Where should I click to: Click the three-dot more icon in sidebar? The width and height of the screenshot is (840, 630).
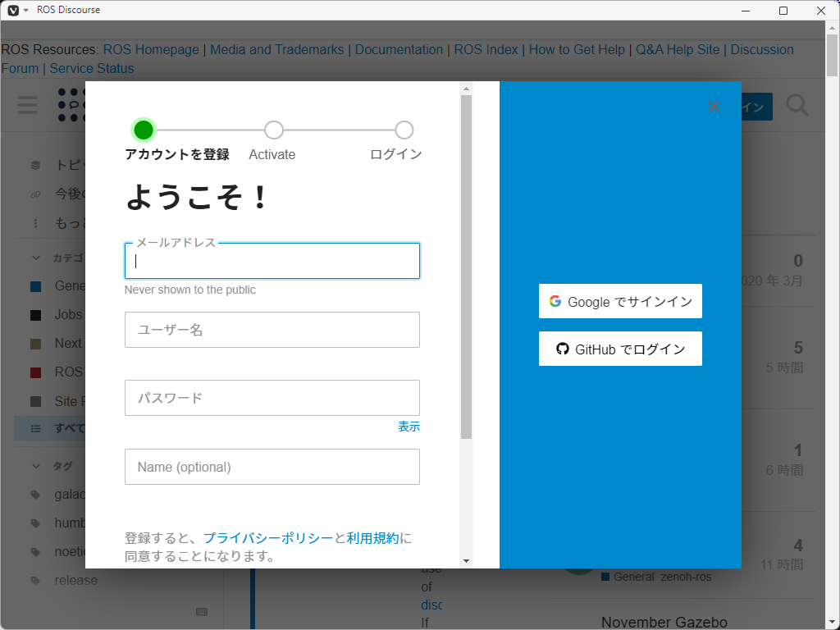pos(35,223)
